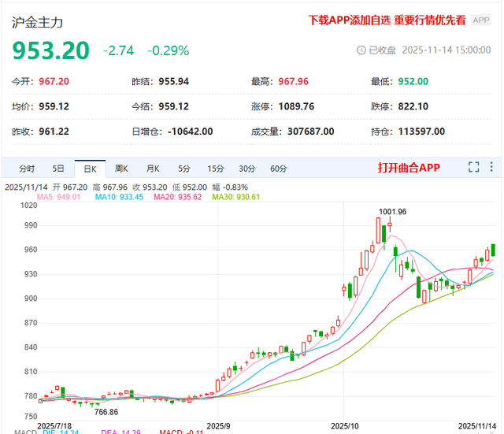
Task: Open the three-dot chart options menu
Action: (491, 167)
